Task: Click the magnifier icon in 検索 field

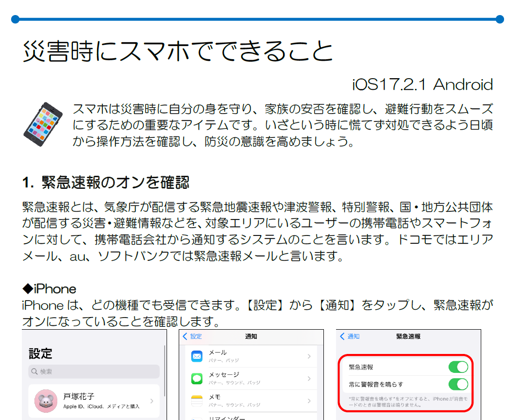Action: [x=34, y=371]
